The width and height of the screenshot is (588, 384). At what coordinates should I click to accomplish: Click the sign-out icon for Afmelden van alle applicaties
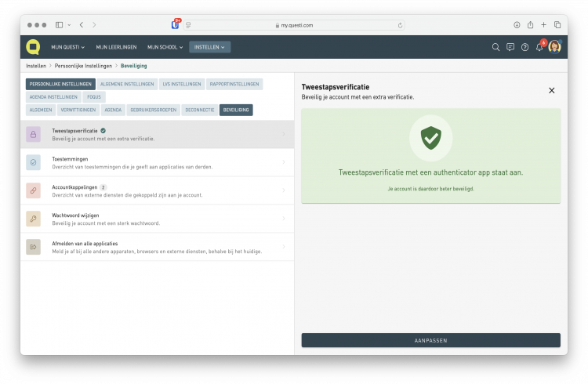coord(34,247)
